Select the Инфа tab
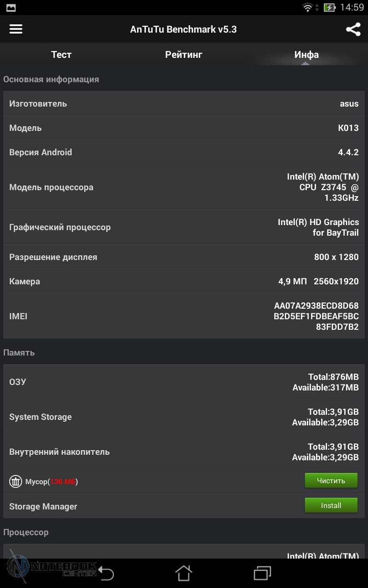 [x=306, y=55]
